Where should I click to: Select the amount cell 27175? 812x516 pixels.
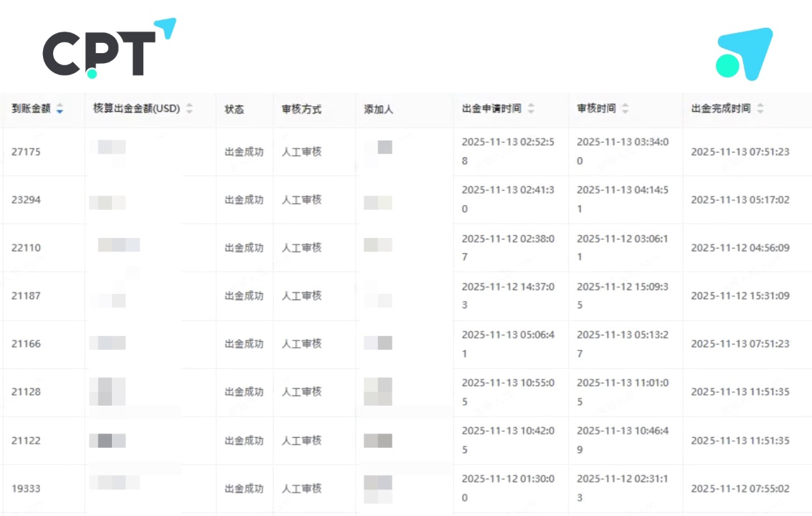point(26,152)
